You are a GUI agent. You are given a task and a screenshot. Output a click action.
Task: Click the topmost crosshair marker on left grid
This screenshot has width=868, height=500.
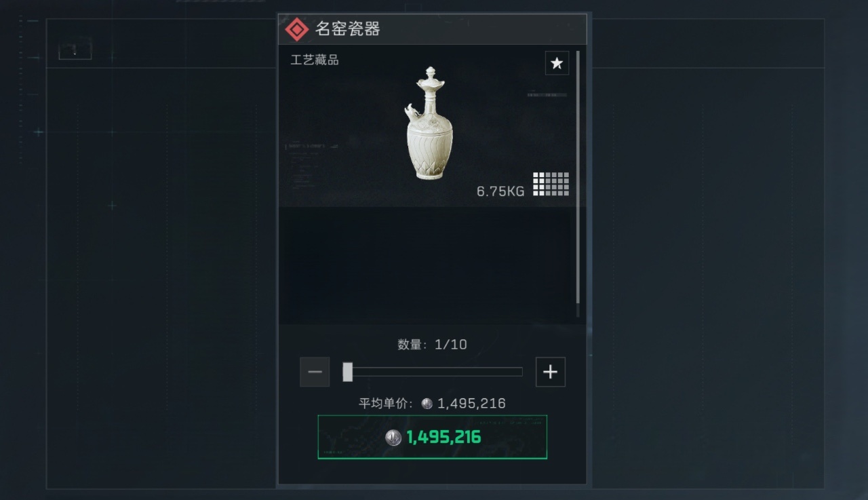pos(112,57)
